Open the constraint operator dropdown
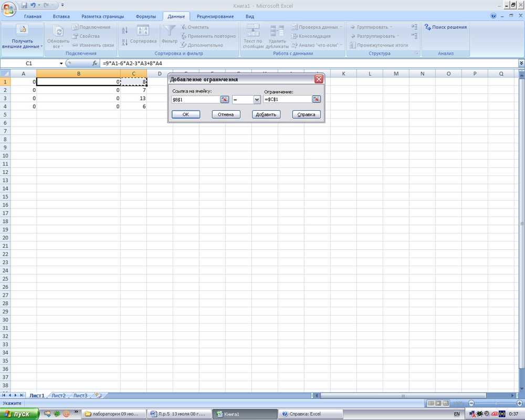 pyautogui.click(x=257, y=99)
